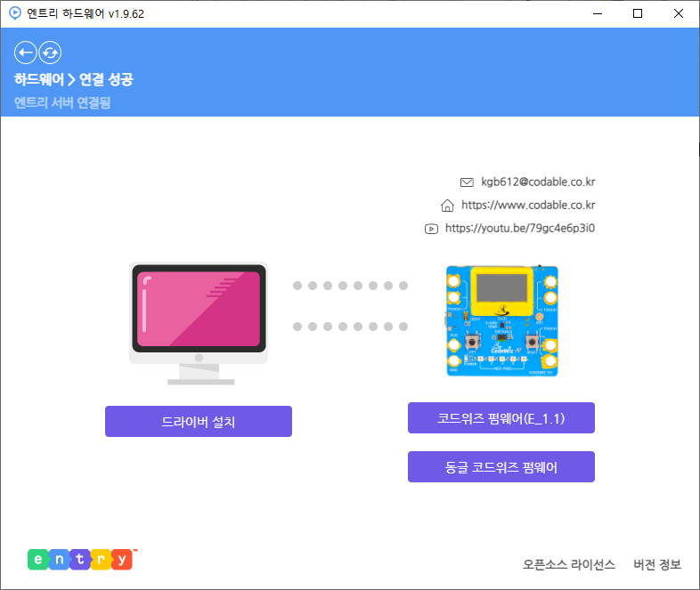Click the 하드웨어 > 연결 성공 heading
Viewport: 700px width, 590px height.
(x=74, y=79)
